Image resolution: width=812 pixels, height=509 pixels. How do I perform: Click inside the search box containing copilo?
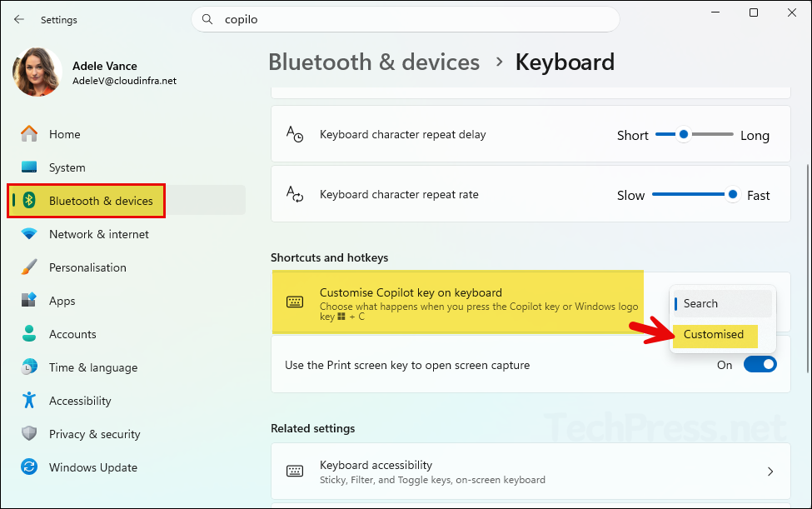tap(406, 19)
